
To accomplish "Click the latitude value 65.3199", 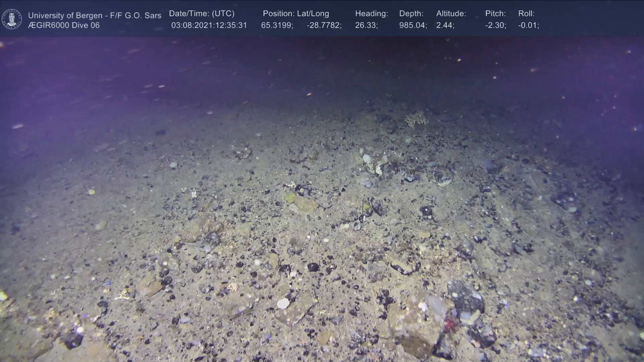I will [277, 25].
